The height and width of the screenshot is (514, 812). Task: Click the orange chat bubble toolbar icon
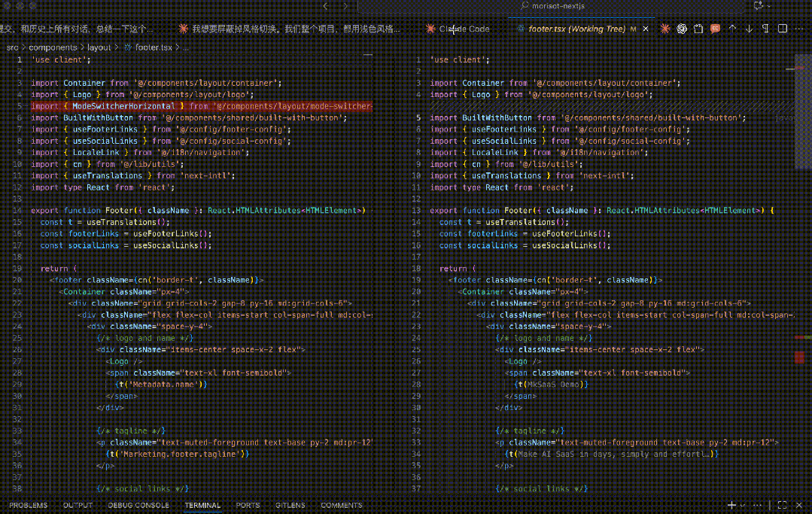coord(715,29)
